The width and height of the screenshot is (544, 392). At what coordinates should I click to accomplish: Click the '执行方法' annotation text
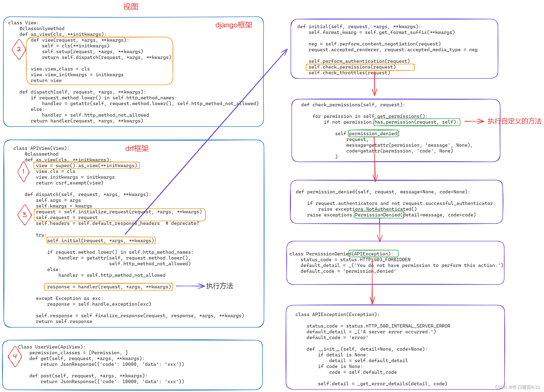[219, 286]
